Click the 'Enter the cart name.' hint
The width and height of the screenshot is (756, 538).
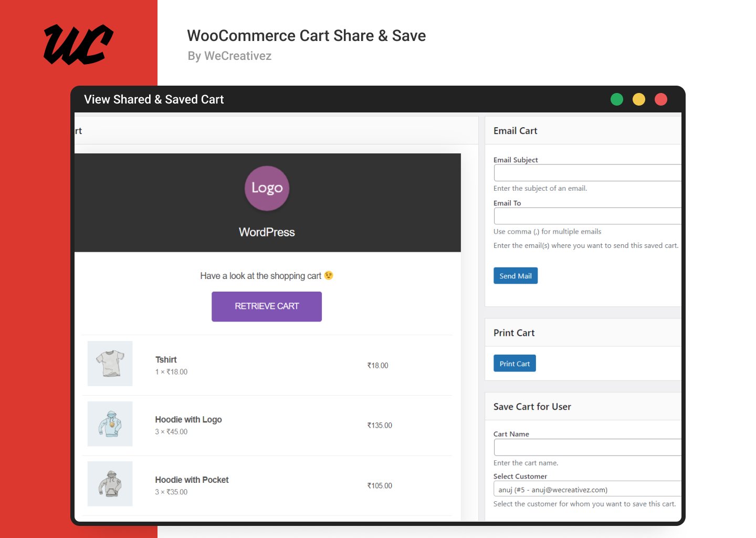(526, 463)
